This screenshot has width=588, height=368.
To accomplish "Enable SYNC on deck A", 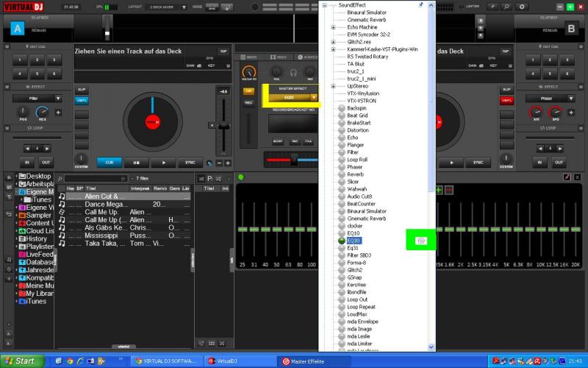I will (190, 163).
